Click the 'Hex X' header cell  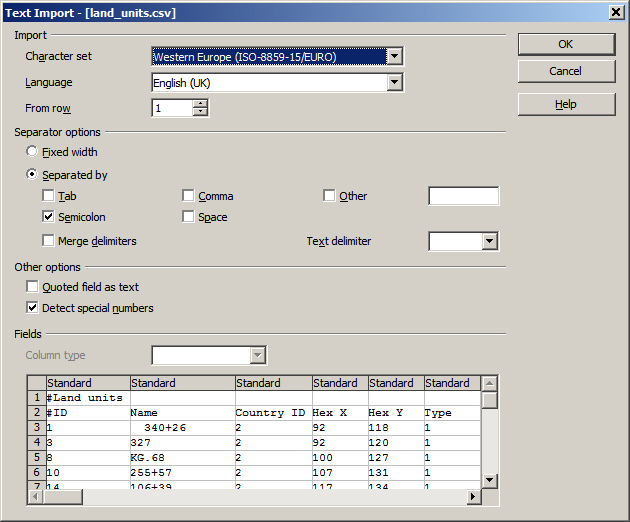[340, 413]
